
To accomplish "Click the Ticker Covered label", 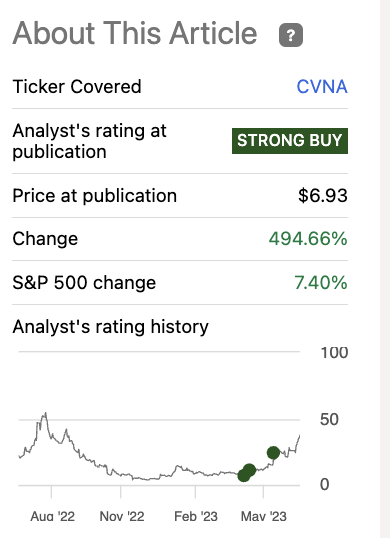I will [x=77, y=86].
